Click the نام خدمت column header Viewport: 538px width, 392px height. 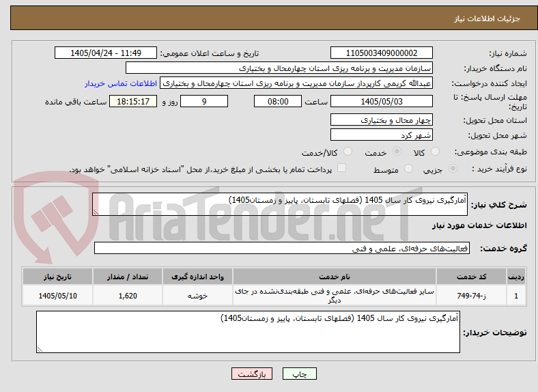point(335,277)
